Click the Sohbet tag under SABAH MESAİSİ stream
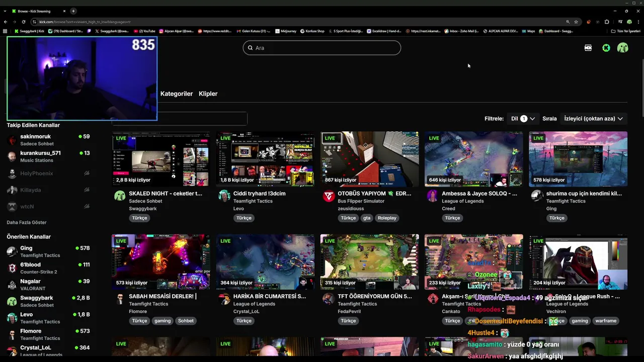This screenshot has height=362, width=644. click(x=186, y=321)
